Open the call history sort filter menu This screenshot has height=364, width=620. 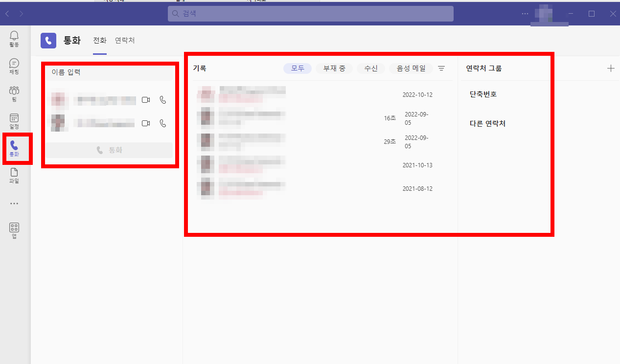(441, 68)
